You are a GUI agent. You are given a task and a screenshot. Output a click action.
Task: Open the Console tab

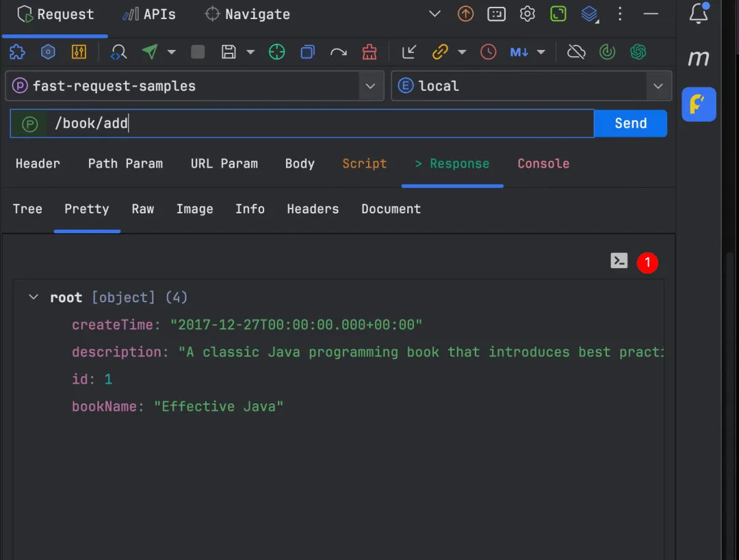543,164
